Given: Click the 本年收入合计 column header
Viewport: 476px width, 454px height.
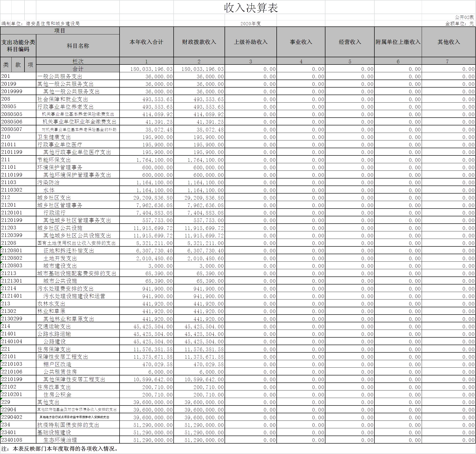Looking at the screenshot, I should 146,42.
